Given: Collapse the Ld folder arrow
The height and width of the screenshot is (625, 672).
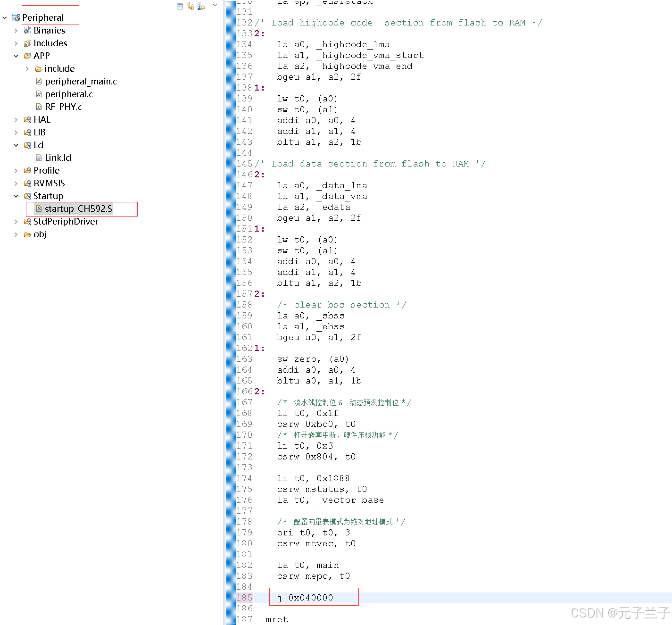Looking at the screenshot, I should coord(16,145).
